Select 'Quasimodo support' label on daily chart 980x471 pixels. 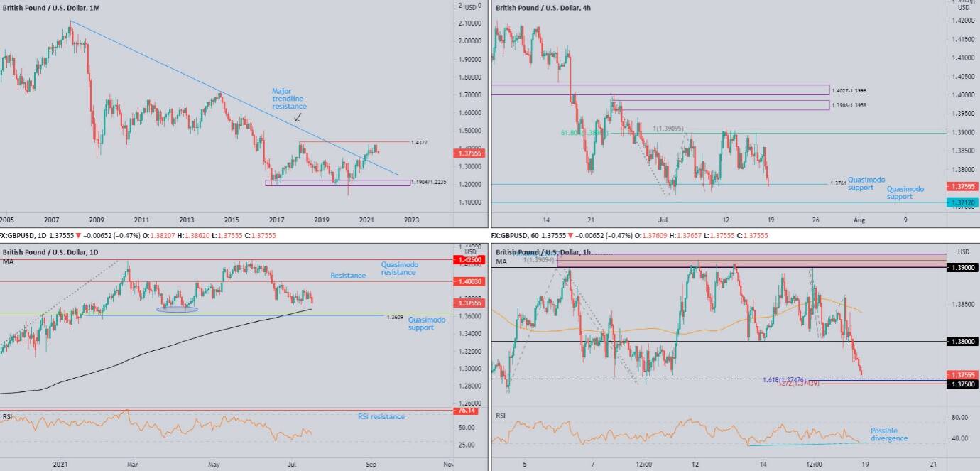coord(426,324)
